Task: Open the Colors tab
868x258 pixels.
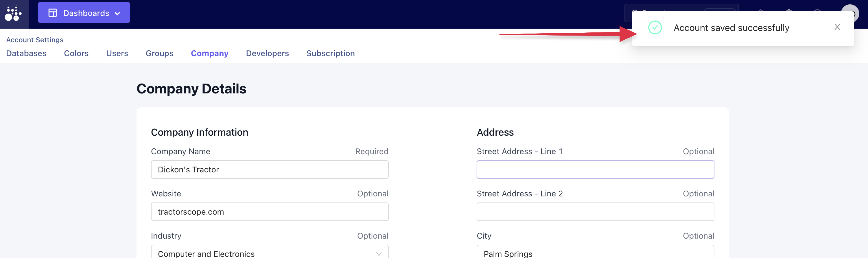Action: pyautogui.click(x=76, y=53)
